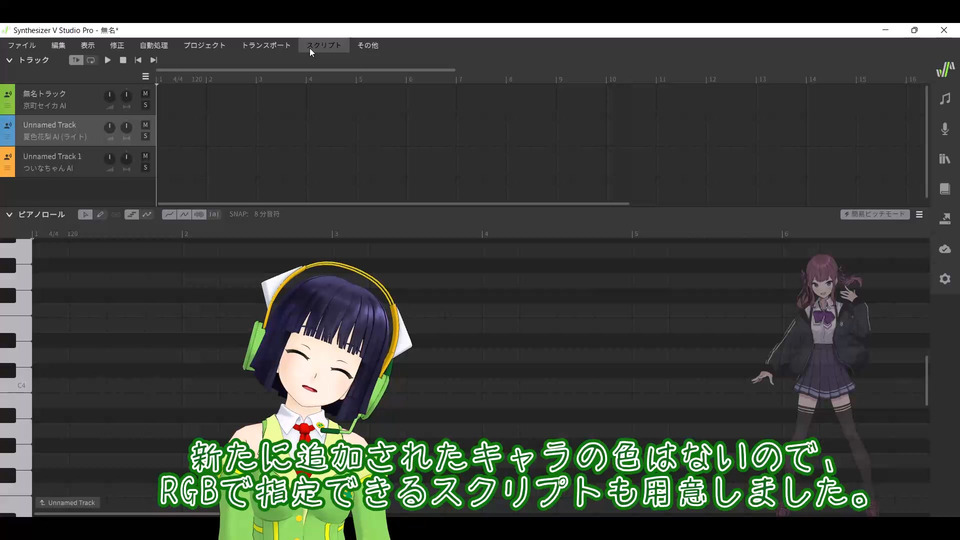Collapse the トラック panel
The width and height of the screenshot is (960, 540).
tap(9, 60)
